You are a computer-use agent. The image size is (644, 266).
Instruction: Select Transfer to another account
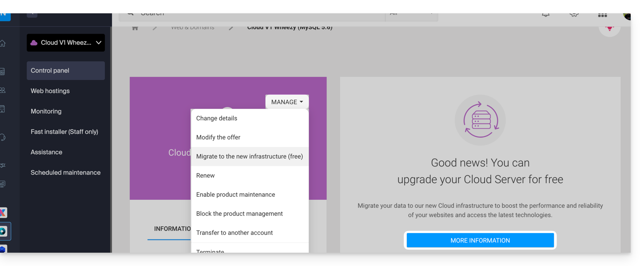(235, 233)
